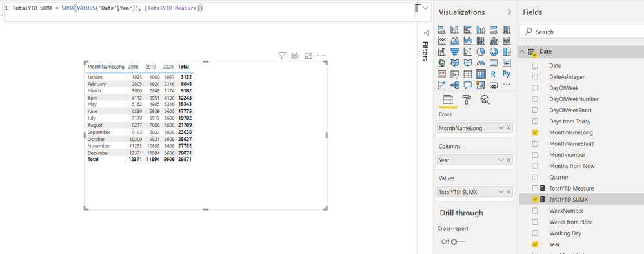Select the Stacked column chart visual

coord(455,30)
